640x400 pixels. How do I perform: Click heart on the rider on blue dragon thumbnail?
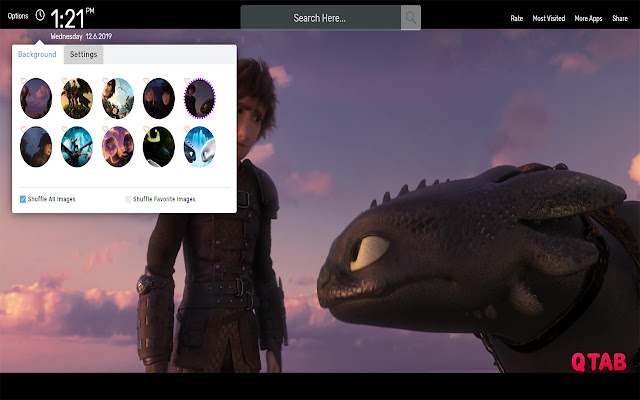pyautogui.click(x=64, y=129)
